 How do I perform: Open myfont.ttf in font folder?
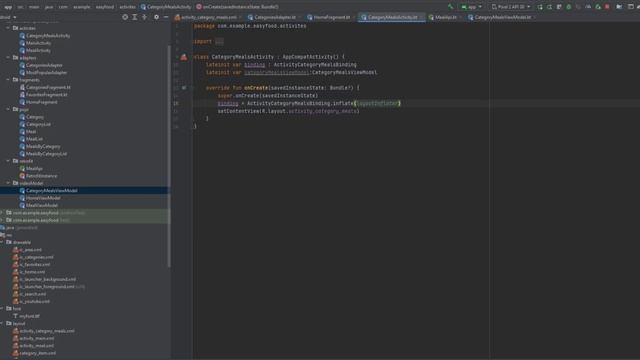point(26,316)
